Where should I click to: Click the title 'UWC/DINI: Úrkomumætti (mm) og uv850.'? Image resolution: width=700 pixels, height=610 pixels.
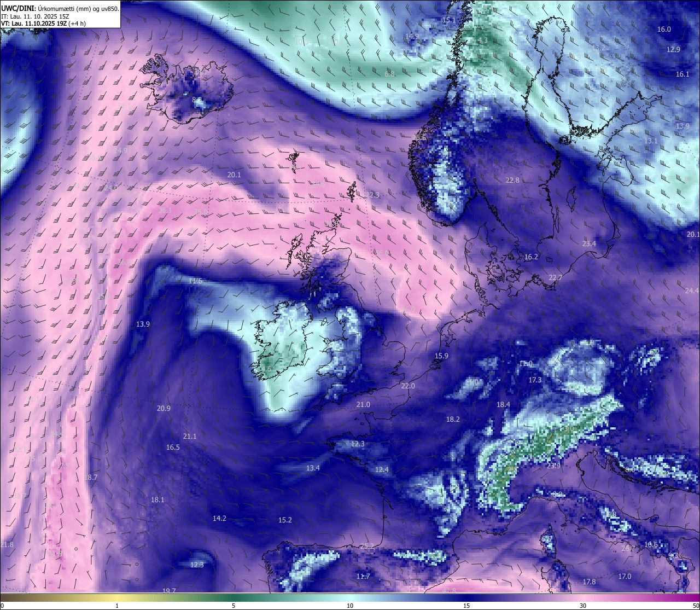pyautogui.click(x=60, y=8)
